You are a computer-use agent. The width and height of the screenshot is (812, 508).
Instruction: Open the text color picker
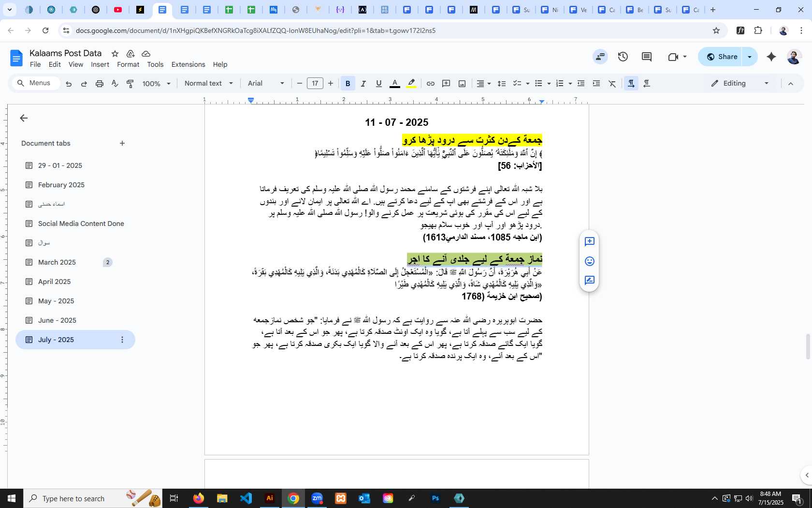coord(395,84)
